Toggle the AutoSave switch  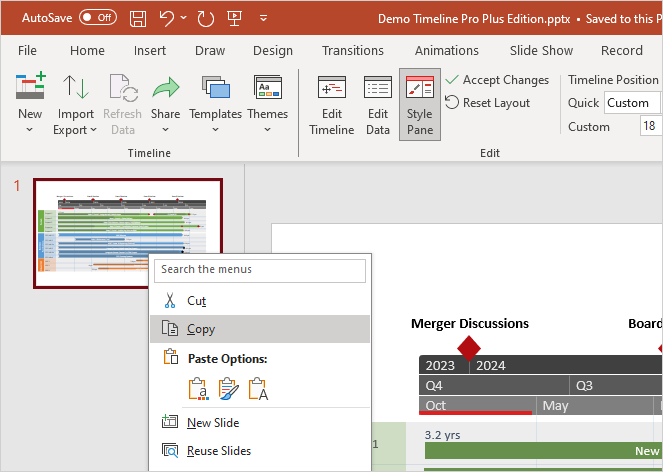point(98,18)
